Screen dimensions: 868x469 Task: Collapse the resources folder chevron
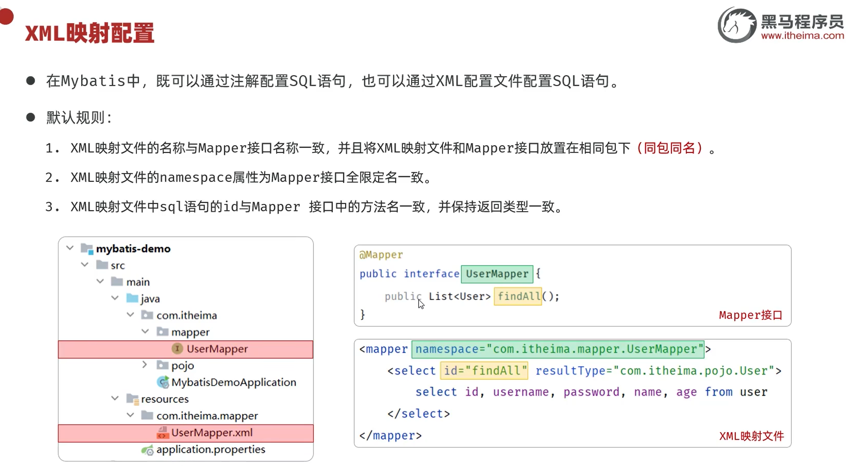coord(115,398)
